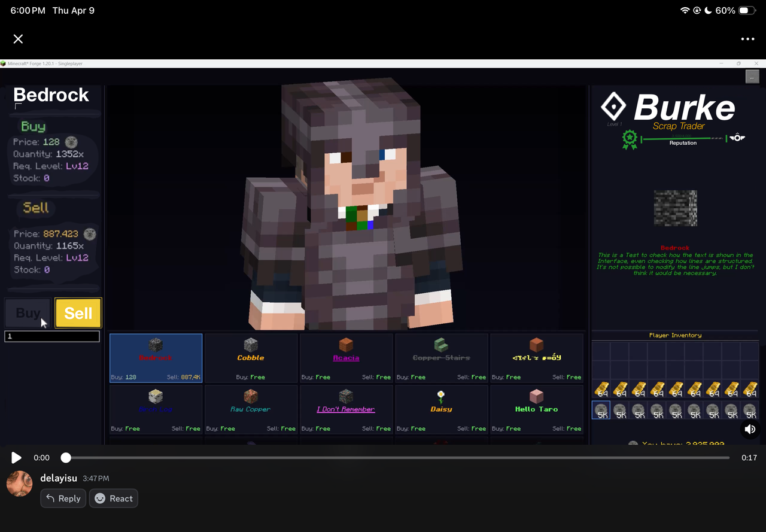Select the Daisy flower item card
The height and width of the screenshot is (532, 766).
(x=441, y=409)
